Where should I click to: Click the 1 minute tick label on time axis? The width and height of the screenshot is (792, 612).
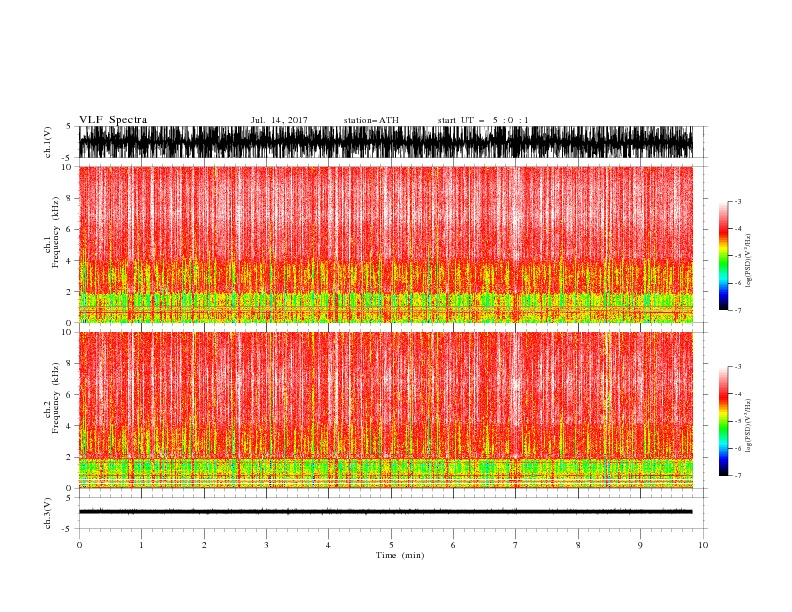[142, 545]
